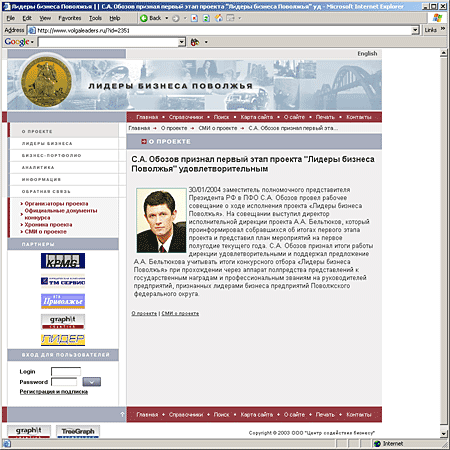Click СМИ о проекте in left submenu
The width and height of the screenshot is (450, 450).
(46, 231)
